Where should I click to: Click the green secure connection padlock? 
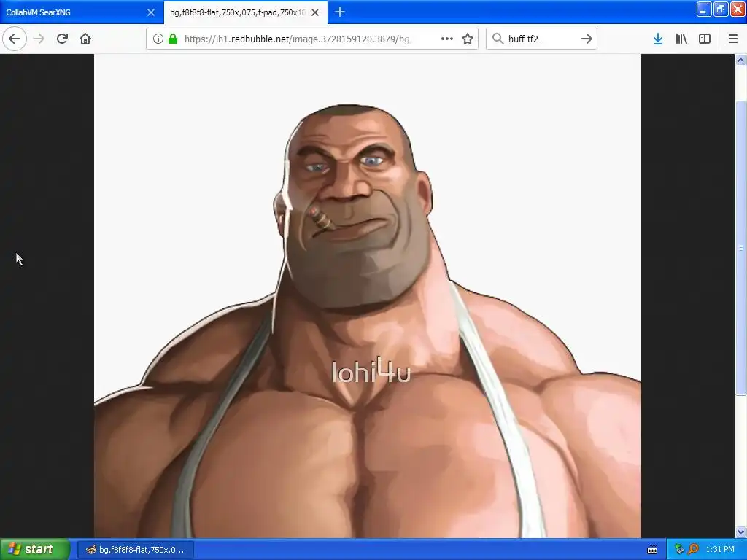pyautogui.click(x=173, y=39)
